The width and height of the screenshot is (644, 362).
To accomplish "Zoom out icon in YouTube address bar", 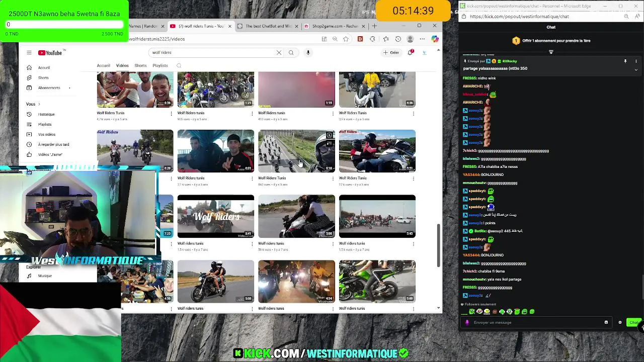I will 335,39.
